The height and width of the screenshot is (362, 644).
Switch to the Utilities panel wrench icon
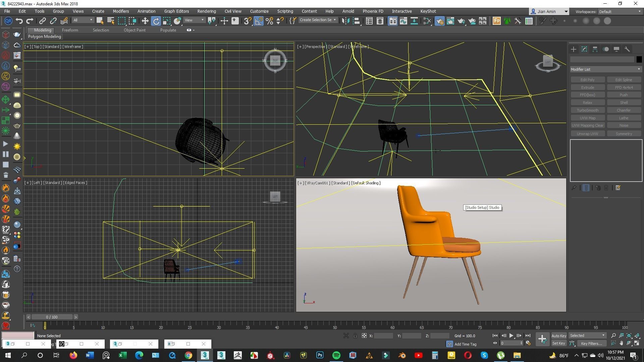pos(627,49)
